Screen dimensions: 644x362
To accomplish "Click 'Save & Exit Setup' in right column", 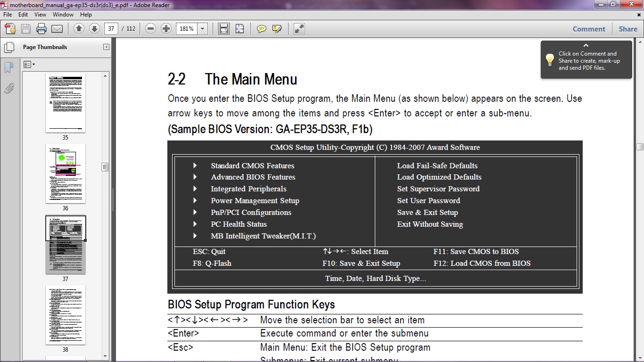I will pos(428,213).
